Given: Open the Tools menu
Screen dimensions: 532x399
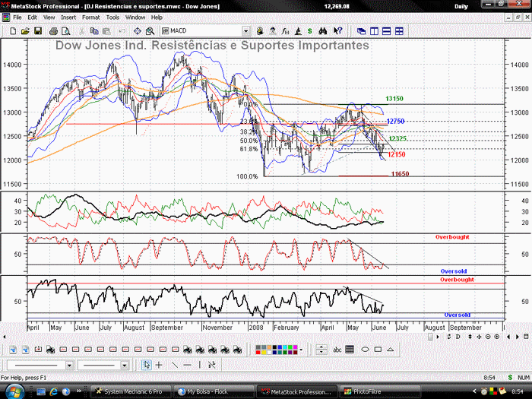Looking at the screenshot, I should (112, 17).
